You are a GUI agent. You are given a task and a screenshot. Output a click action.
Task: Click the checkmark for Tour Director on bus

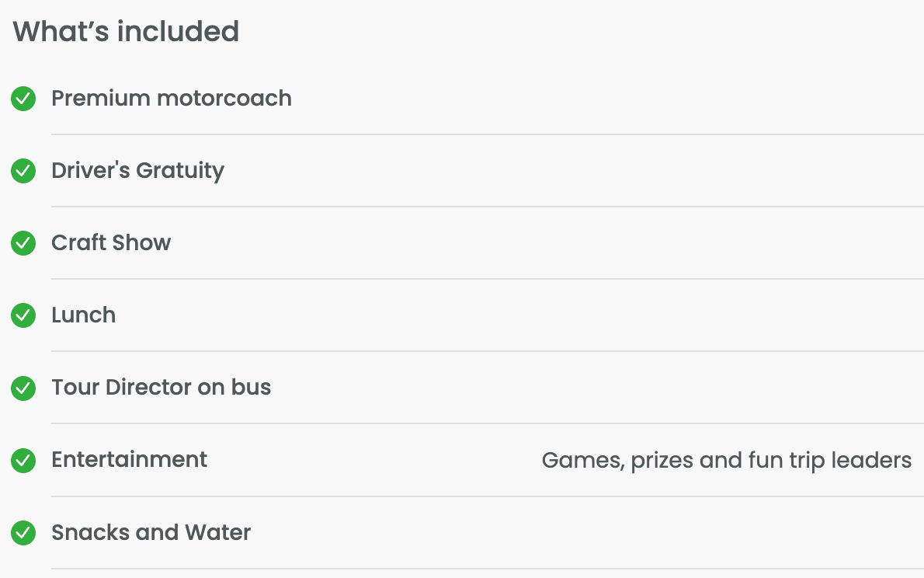[23, 388]
